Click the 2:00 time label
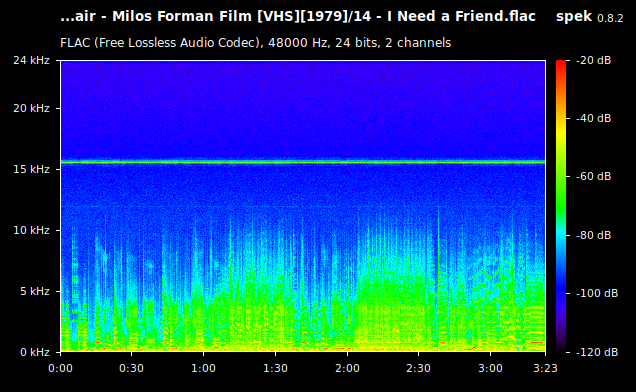 click(x=347, y=368)
